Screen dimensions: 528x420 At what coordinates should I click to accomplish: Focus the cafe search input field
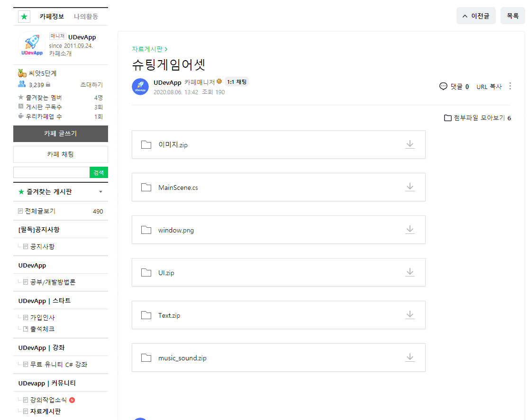pos(52,172)
